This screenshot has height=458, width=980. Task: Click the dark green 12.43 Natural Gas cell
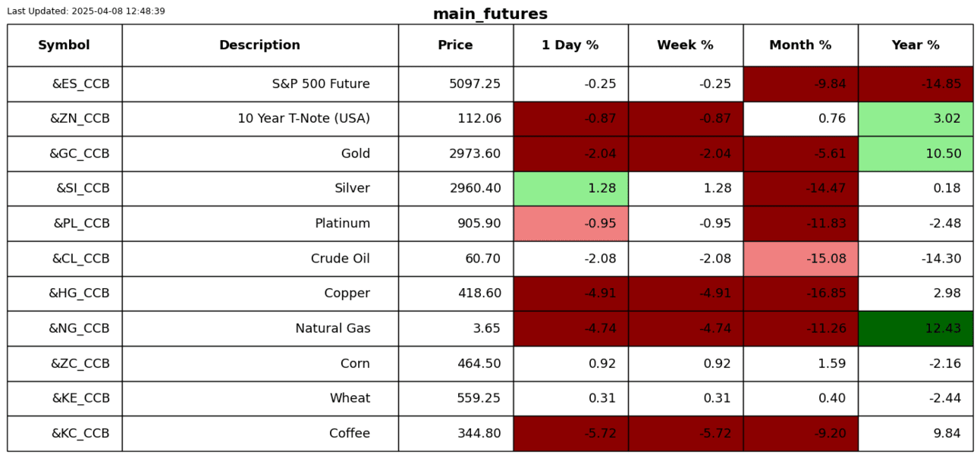tap(916, 328)
